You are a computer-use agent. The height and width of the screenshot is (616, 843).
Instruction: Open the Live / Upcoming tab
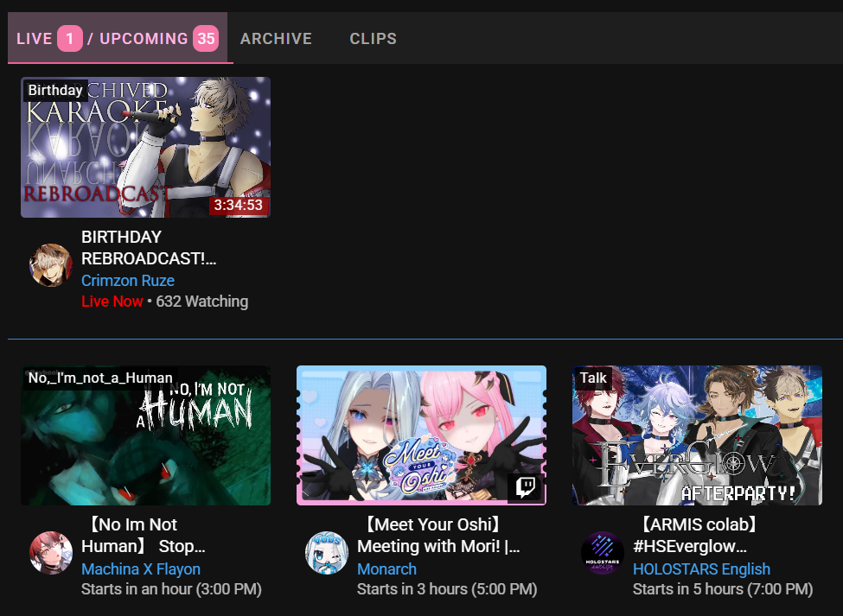tap(118, 38)
